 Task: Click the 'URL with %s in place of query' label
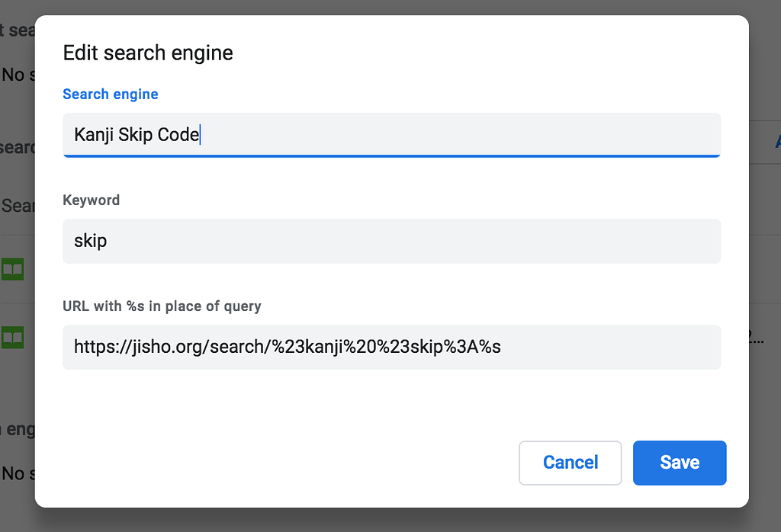162,306
